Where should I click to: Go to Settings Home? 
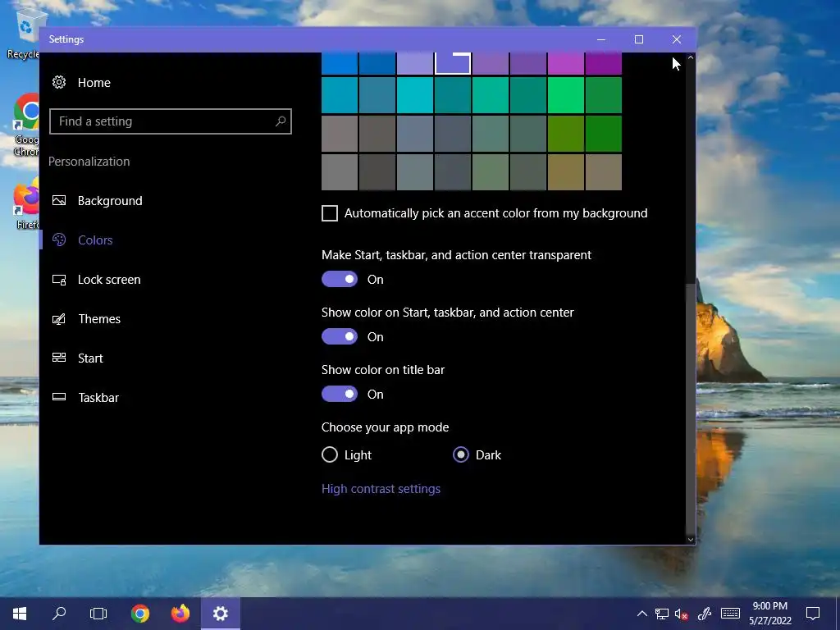[x=94, y=83]
